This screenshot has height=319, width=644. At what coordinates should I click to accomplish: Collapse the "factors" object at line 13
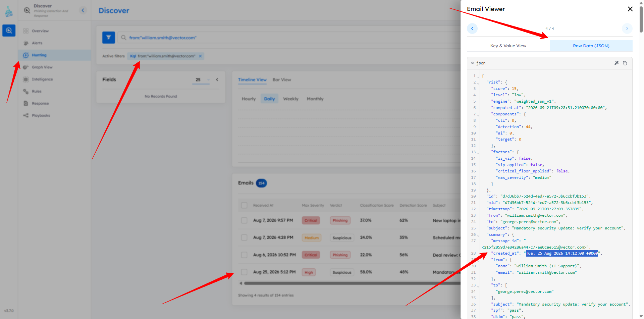point(478,153)
